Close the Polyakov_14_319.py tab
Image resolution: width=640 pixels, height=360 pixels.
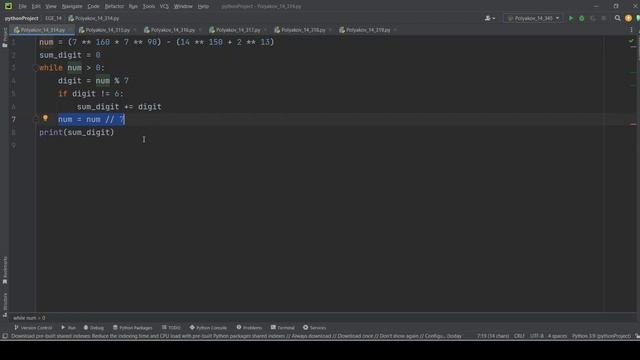(x=395, y=30)
